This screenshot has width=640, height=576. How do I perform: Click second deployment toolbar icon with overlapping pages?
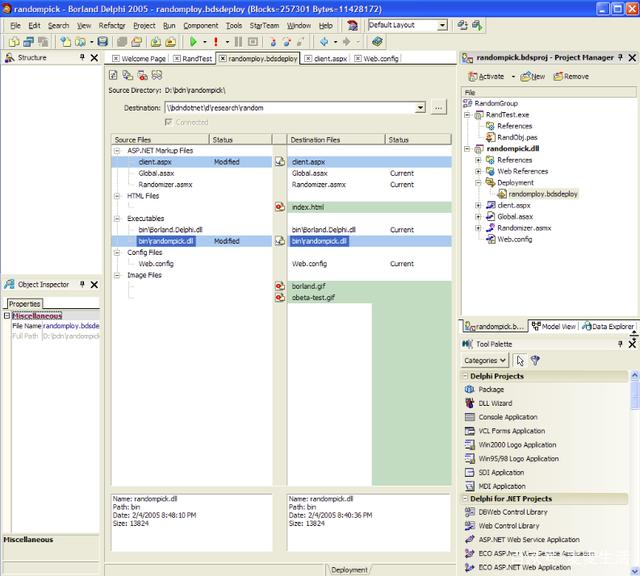click(x=128, y=75)
